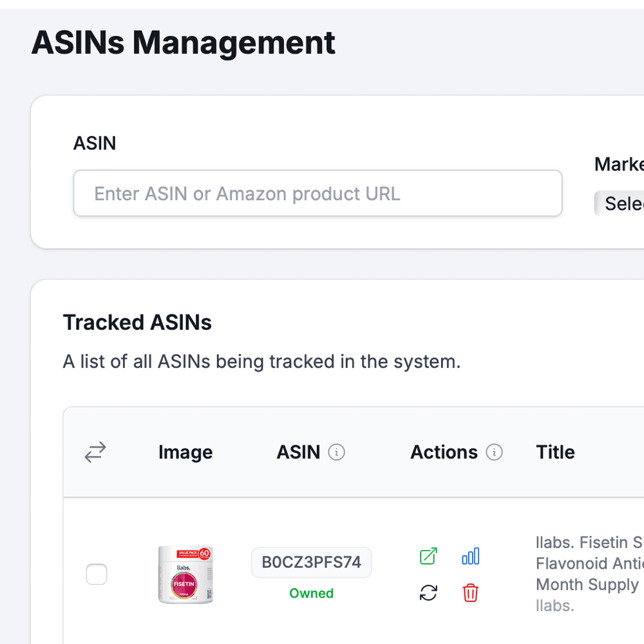Click the Owned status label
Screen dimensions: 644x644
tap(311, 593)
